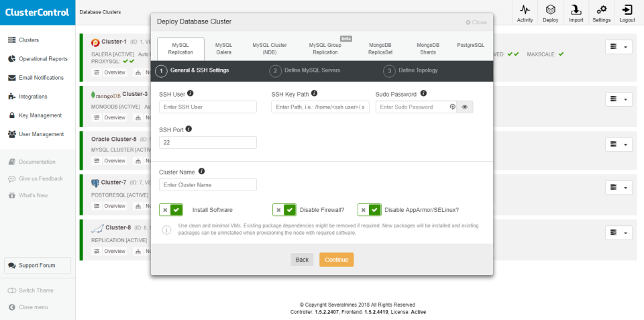Show Cluster Name info icon
644x320 pixels.
[201, 171]
